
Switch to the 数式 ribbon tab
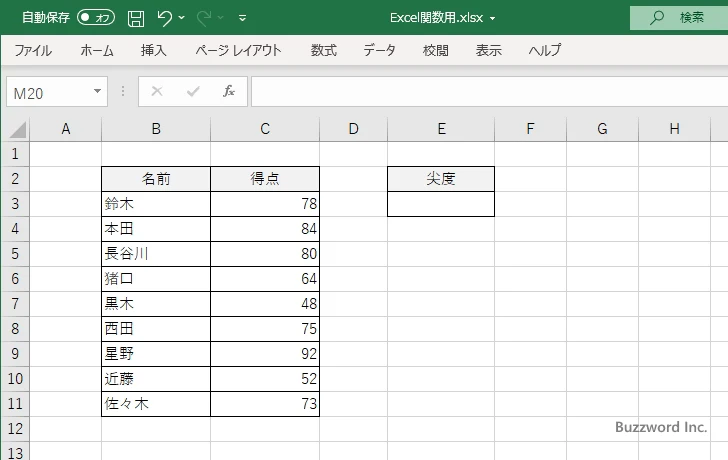pos(323,50)
